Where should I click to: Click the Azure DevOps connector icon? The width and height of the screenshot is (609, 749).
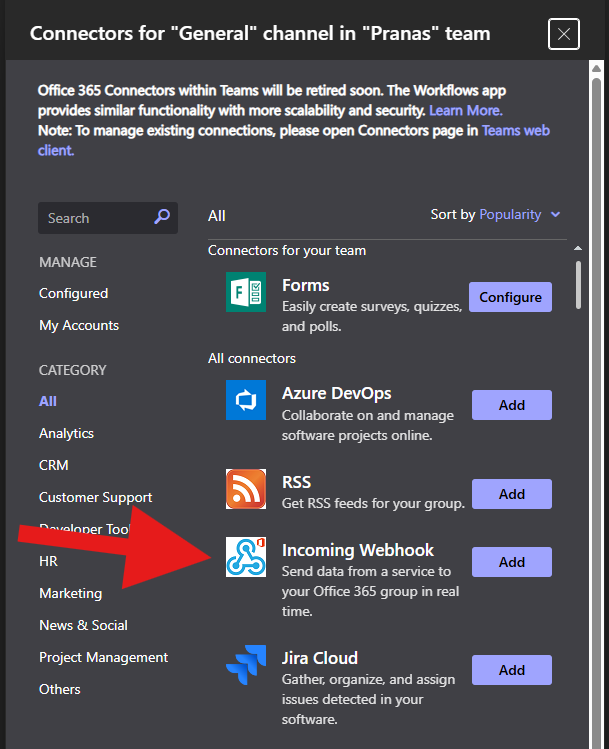tap(246, 400)
